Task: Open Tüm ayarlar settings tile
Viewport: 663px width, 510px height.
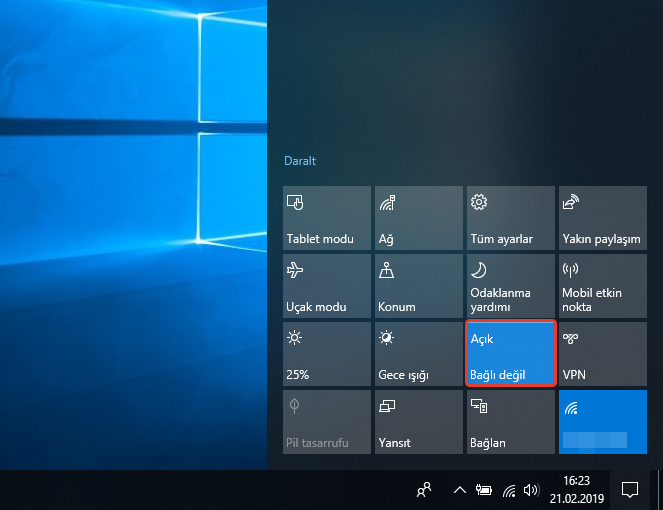Action: point(510,218)
